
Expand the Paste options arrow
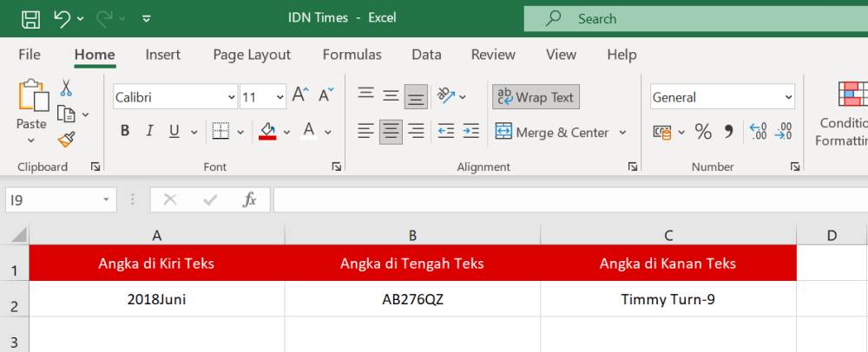pyautogui.click(x=31, y=140)
